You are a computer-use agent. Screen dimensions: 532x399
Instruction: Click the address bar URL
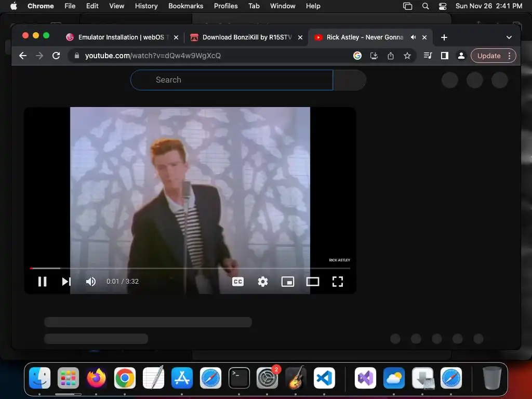pyautogui.click(x=153, y=56)
